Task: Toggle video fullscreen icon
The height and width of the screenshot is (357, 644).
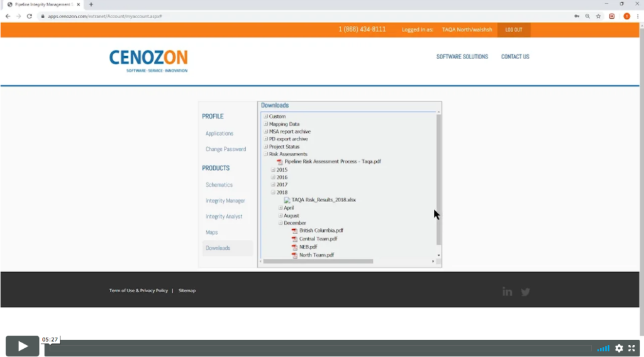Action: [x=631, y=348]
